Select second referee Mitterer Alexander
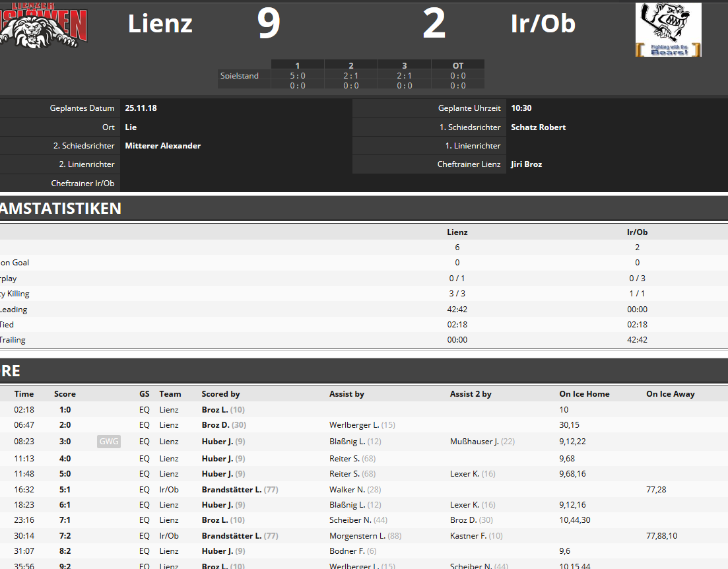Screen dimensions: 728x569 [162, 146]
